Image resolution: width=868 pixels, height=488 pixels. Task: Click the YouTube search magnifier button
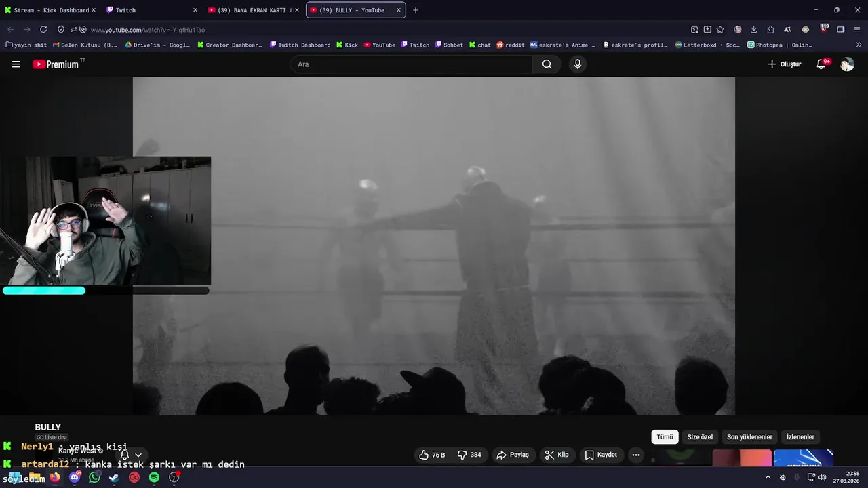pos(547,64)
